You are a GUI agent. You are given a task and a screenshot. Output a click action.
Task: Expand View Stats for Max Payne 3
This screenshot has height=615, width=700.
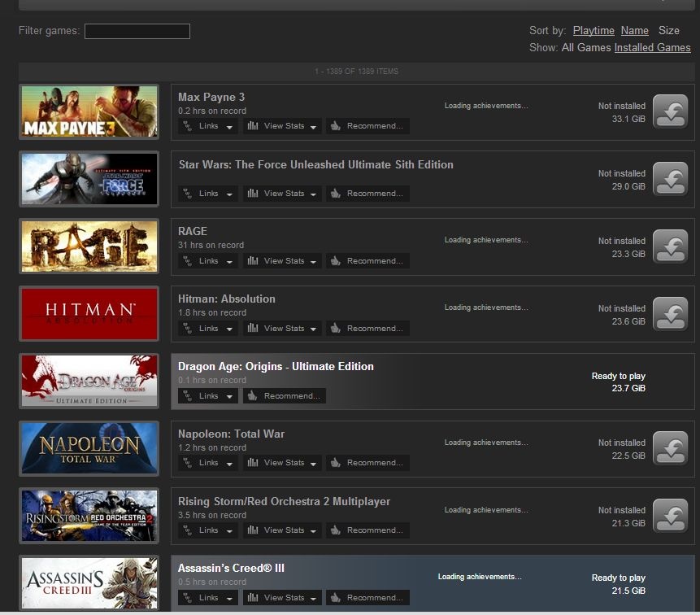(x=282, y=126)
